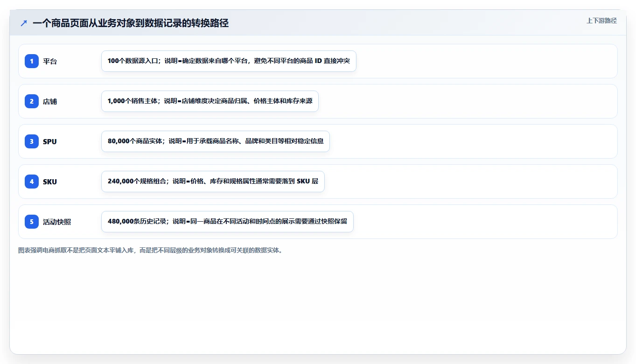Click the 480,000条历史记录 description box
The height and width of the screenshot is (364, 636).
click(x=227, y=222)
